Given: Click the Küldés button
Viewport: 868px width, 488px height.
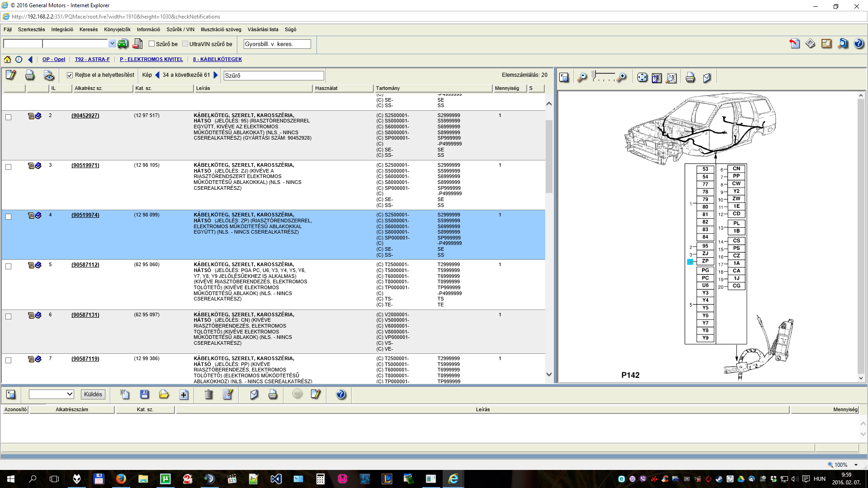Looking at the screenshot, I should tap(93, 394).
